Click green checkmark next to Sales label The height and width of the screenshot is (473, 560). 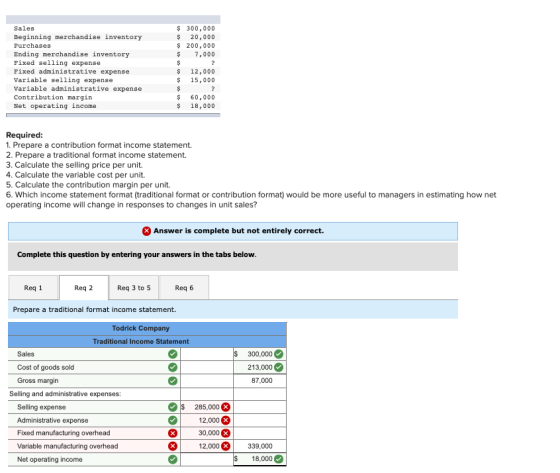tap(172, 354)
